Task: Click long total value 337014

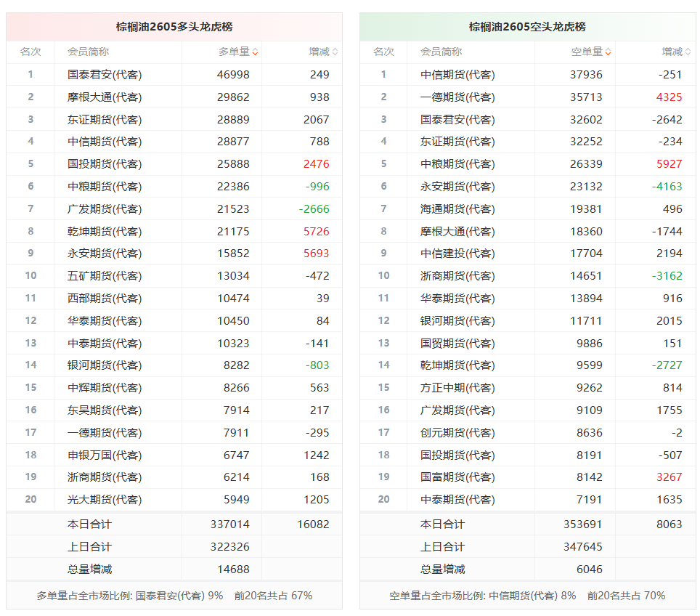Action: pos(230,524)
